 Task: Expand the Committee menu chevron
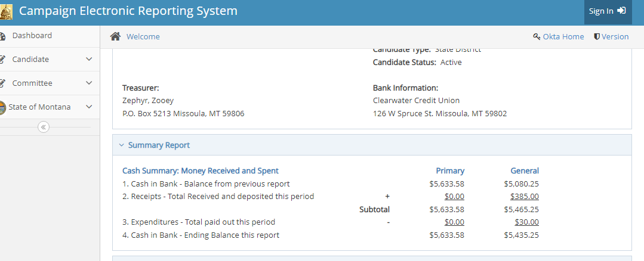89,83
